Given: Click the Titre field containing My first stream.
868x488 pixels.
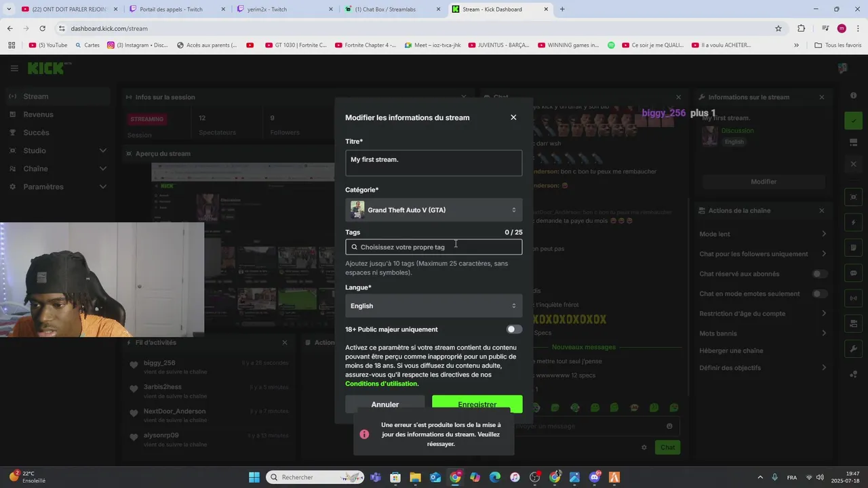Looking at the screenshot, I should pos(434,163).
